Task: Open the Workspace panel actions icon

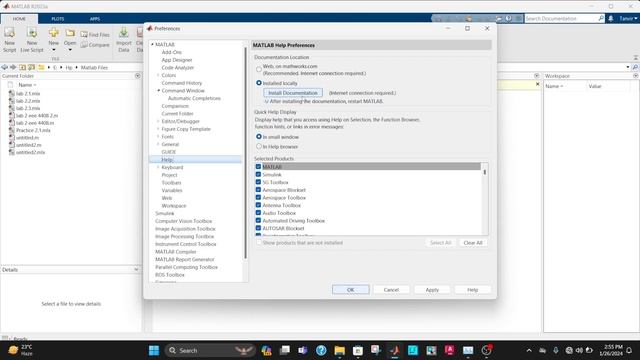Action: click(636, 76)
